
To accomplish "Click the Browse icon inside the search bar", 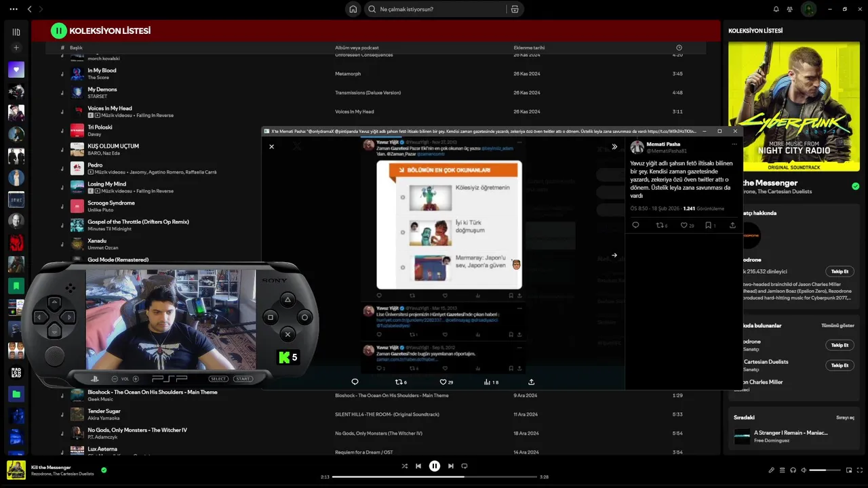I will point(515,9).
